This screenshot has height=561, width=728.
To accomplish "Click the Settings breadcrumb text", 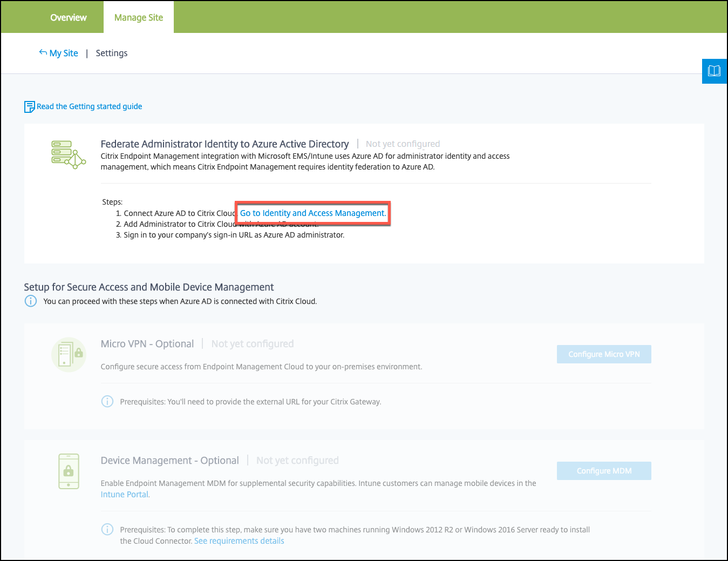I will pyautogui.click(x=112, y=53).
